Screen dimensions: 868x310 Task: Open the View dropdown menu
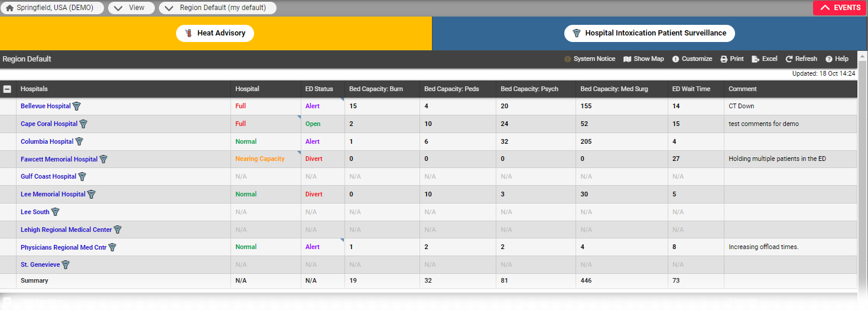[x=131, y=8]
